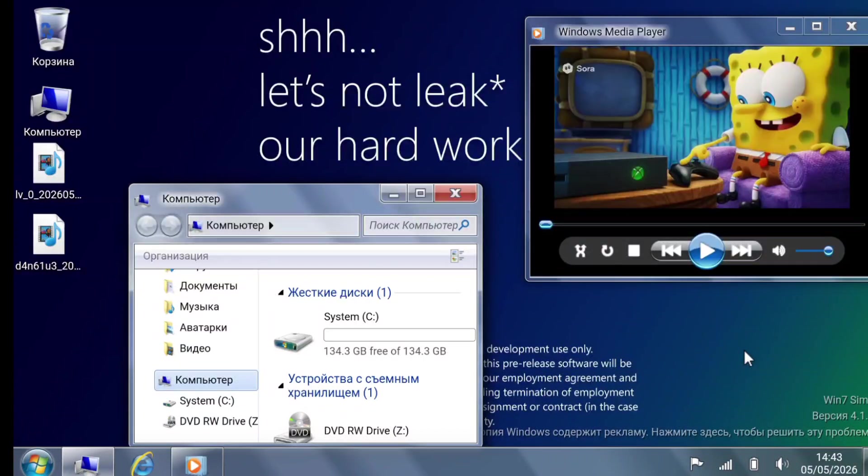The image size is (868, 476).
Task: Select the lv_0_202605 video file icon
Action: point(49,163)
